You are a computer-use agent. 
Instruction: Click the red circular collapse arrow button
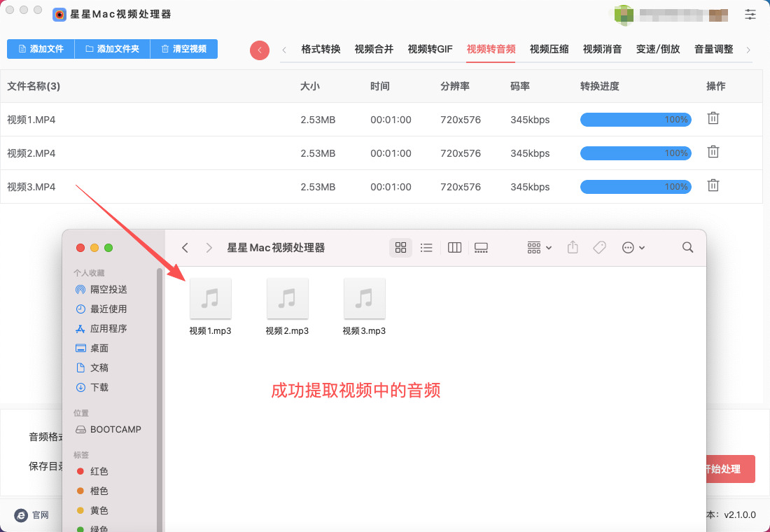tap(260, 50)
